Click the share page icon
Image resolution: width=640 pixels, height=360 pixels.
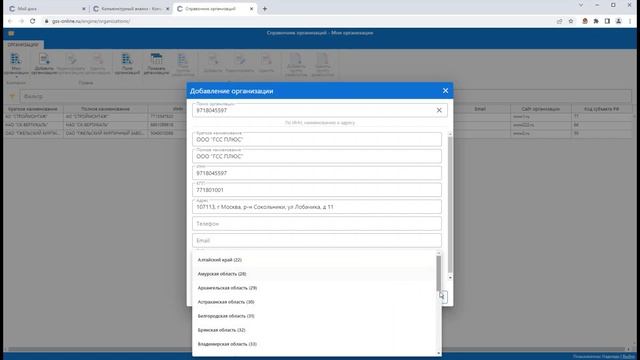[560, 21]
